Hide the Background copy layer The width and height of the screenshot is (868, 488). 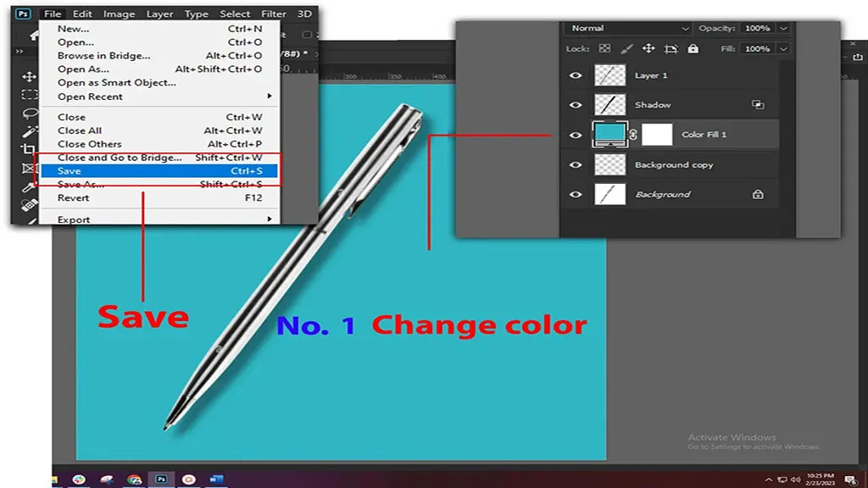pos(576,164)
